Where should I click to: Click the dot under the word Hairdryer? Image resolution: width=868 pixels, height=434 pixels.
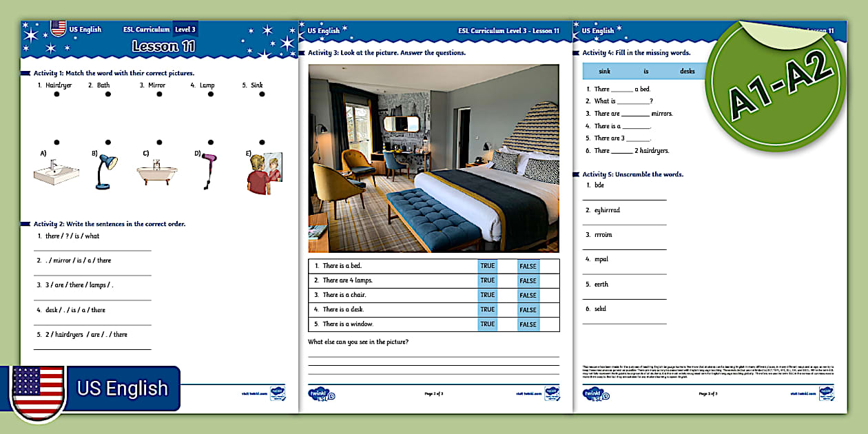click(56, 94)
